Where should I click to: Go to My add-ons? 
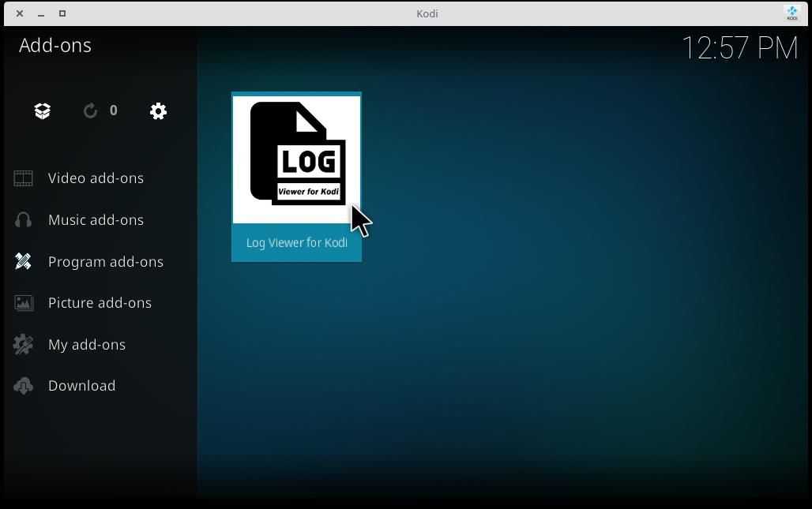(x=87, y=344)
